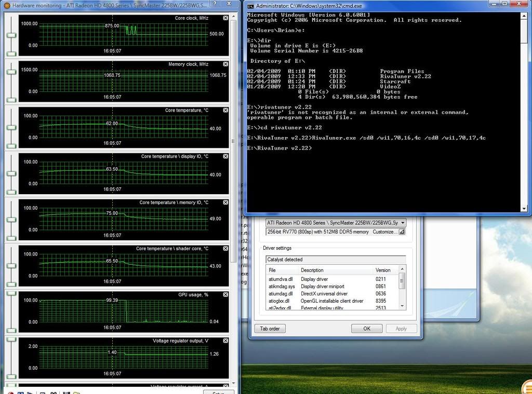Close the Core temperature graph
The image size is (532, 394).
225,111
